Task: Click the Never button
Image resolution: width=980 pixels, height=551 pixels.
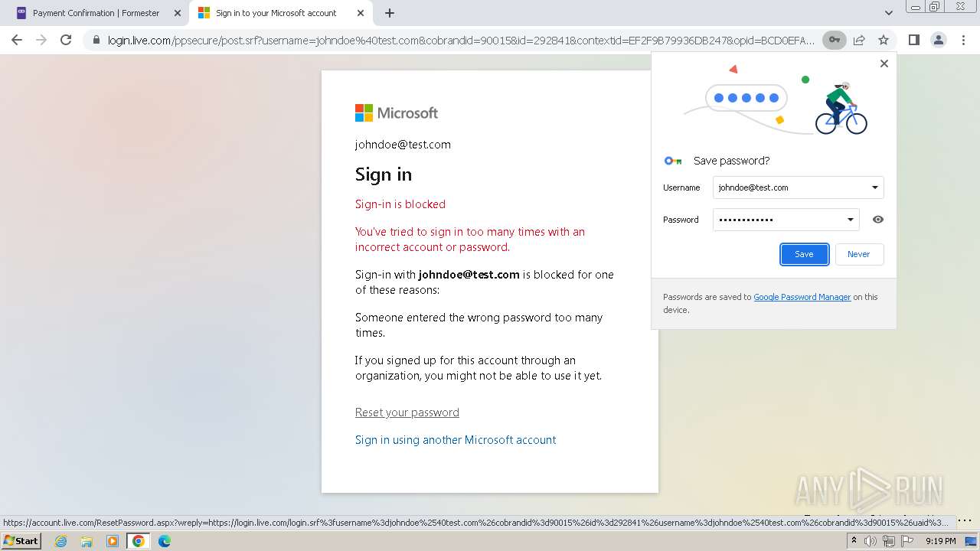Action: tap(858, 254)
